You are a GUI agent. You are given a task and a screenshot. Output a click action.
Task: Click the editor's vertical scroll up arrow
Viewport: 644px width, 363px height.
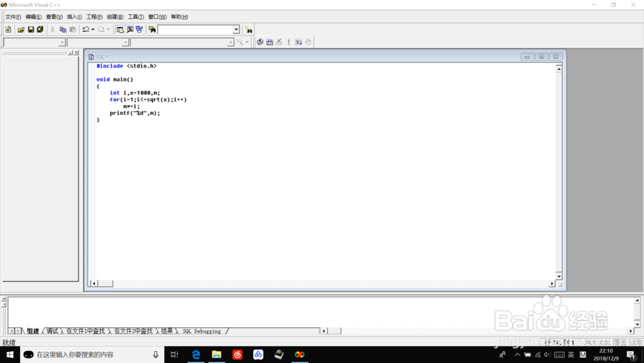click(558, 69)
